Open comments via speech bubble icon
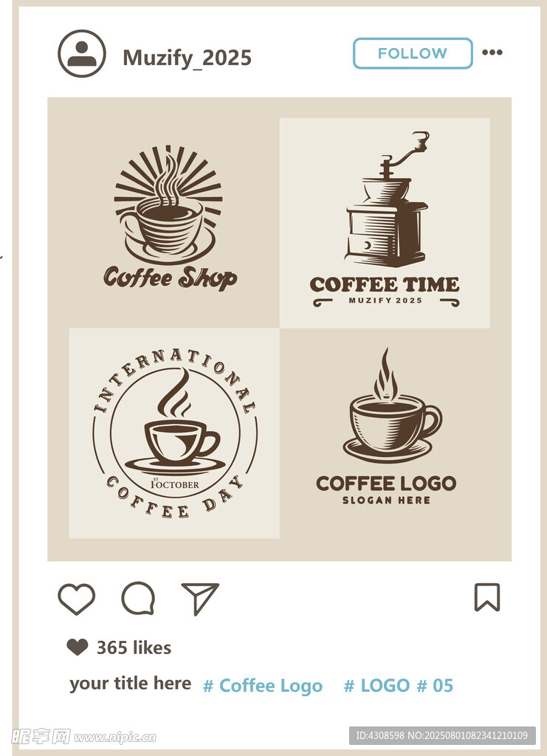This screenshot has height=756, width=547. coord(138,598)
